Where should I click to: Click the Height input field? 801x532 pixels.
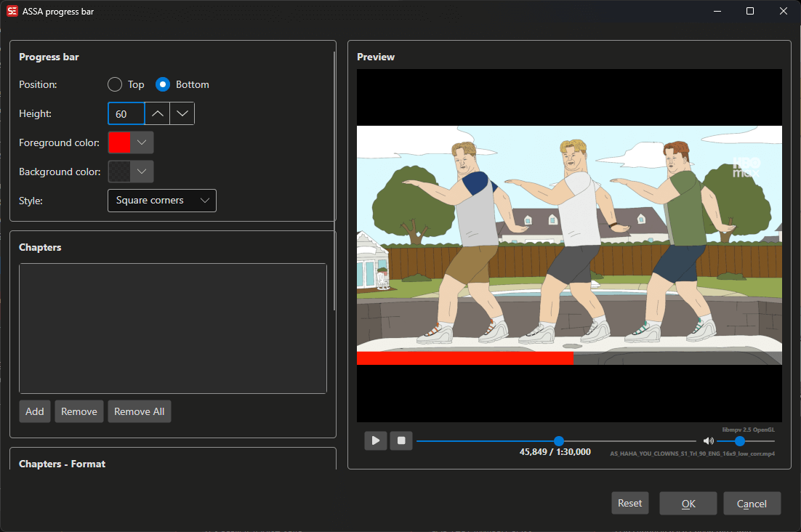tap(126, 114)
